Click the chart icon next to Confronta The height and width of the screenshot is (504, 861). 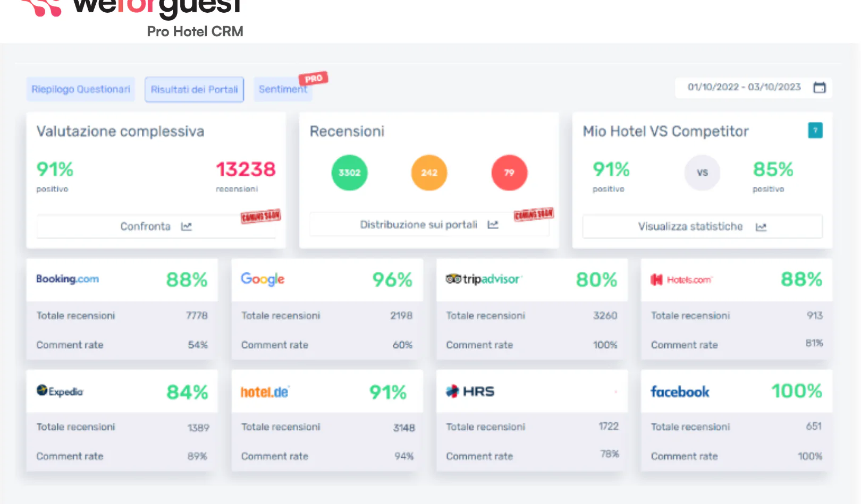pyautogui.click(x=187, y=226)
